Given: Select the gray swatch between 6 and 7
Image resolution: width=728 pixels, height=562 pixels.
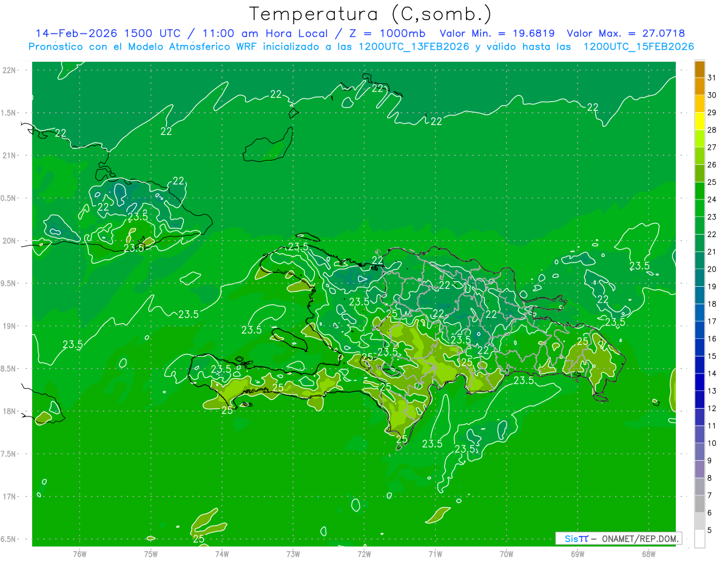Looking at the screenshot, I should coord(699,504).
